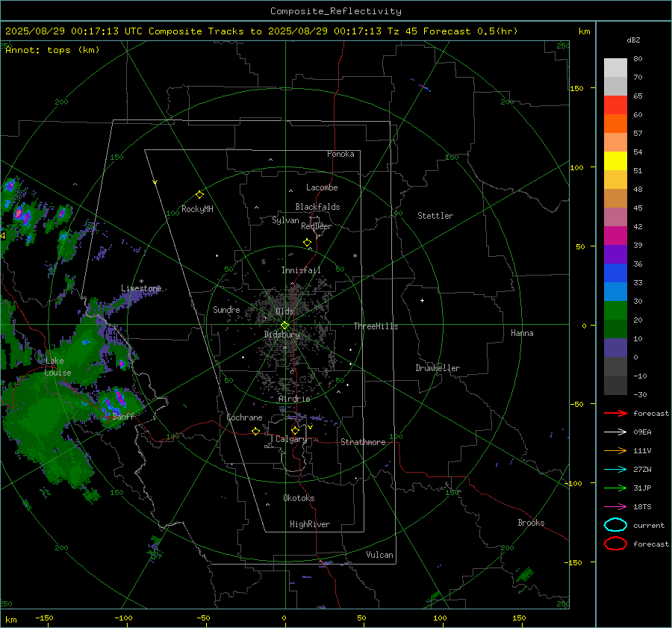Click the yellow diamond marker beside Cochrane
The width and height of the screenshot is (672, 628).
click(255, 431)
